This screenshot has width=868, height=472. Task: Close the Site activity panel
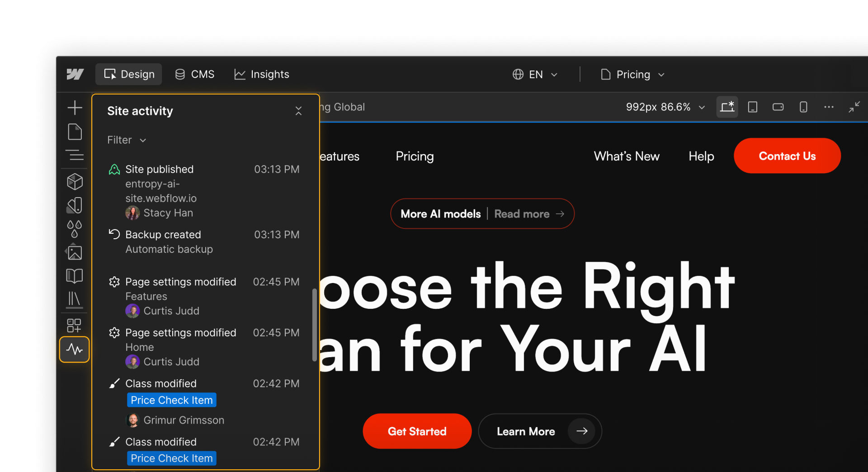click(298, 111)
